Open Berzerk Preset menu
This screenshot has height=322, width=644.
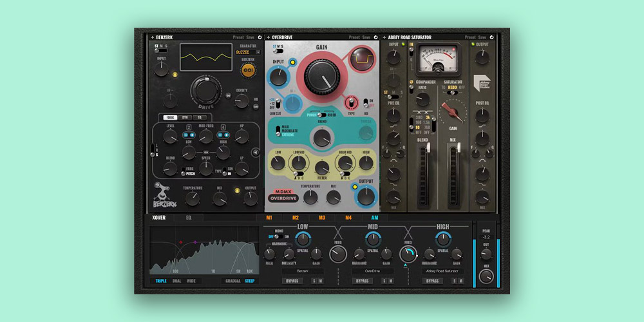pyautogui.click(x=238, y=37)
